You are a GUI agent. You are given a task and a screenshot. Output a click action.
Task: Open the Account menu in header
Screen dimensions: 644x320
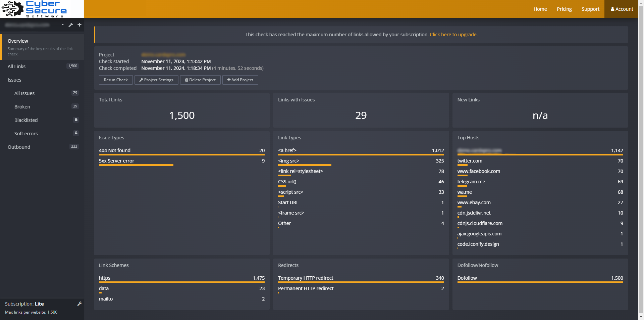pyautogui.click(x=622, y=9)
